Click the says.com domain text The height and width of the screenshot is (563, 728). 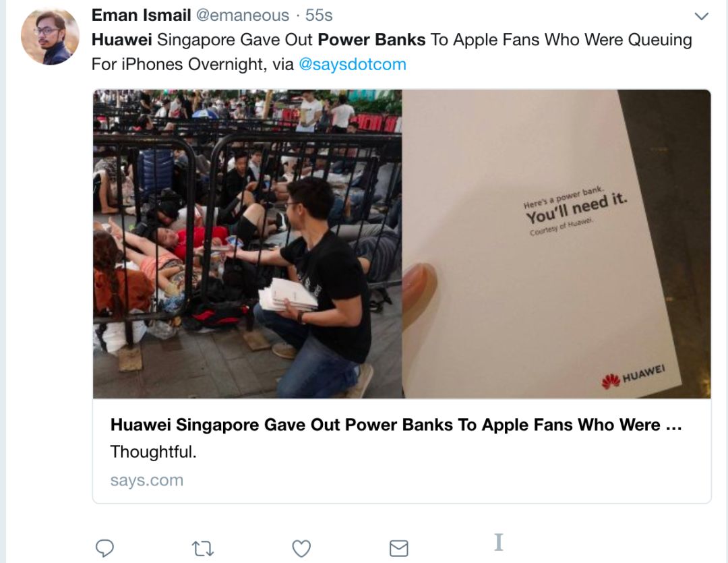(147, 480)
